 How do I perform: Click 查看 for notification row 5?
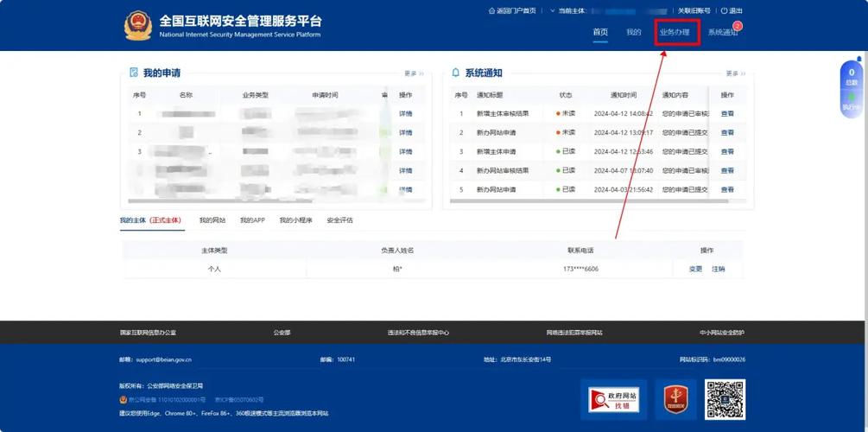pos(727,189)
